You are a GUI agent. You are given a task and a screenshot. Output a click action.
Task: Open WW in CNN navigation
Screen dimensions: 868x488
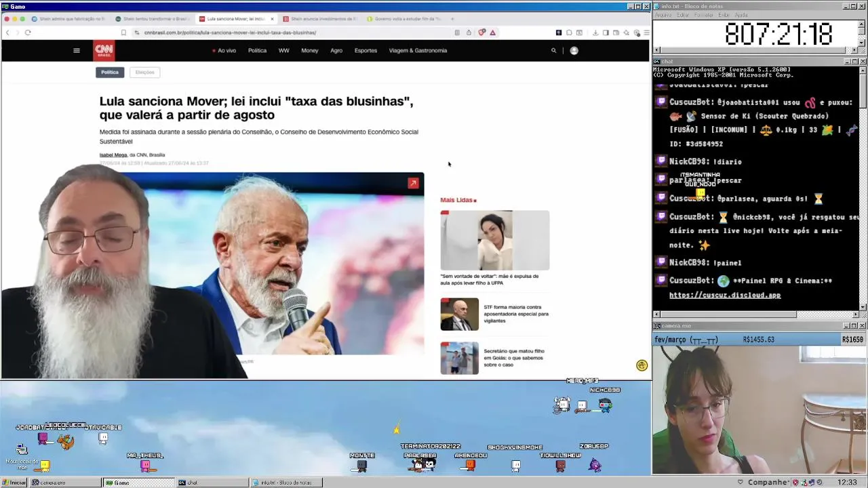283,50
